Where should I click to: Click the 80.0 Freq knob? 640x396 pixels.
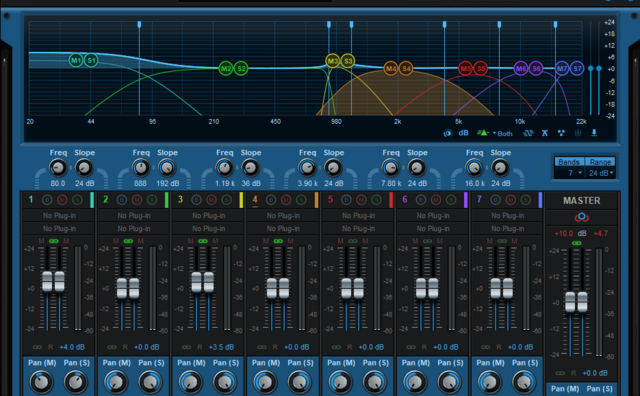(58, 168)
